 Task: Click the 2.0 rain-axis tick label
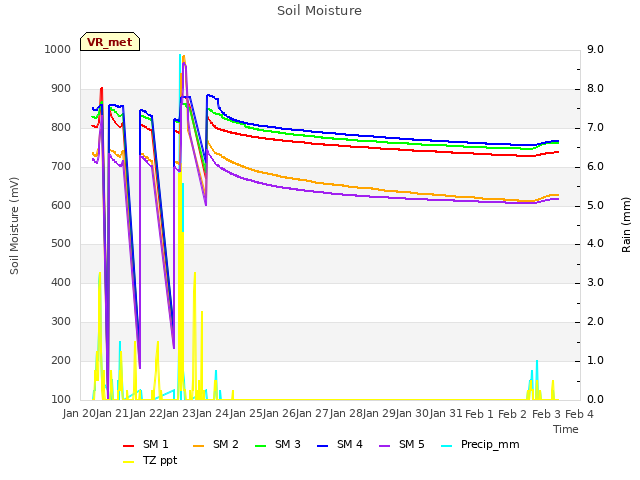point(596,322)
